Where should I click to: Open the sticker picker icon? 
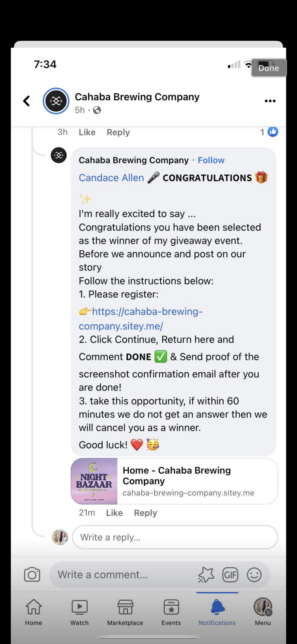(206, 575)
